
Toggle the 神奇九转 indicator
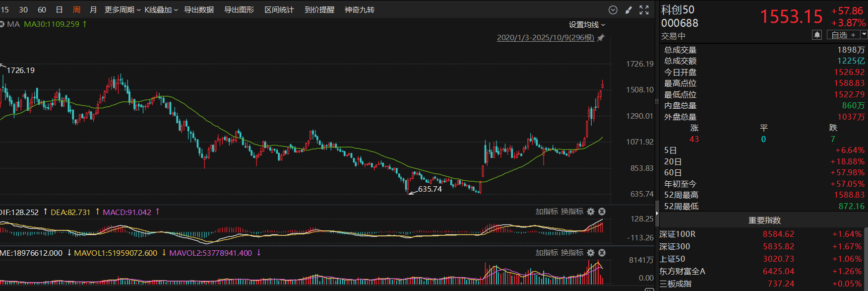(x=360, y=10)
